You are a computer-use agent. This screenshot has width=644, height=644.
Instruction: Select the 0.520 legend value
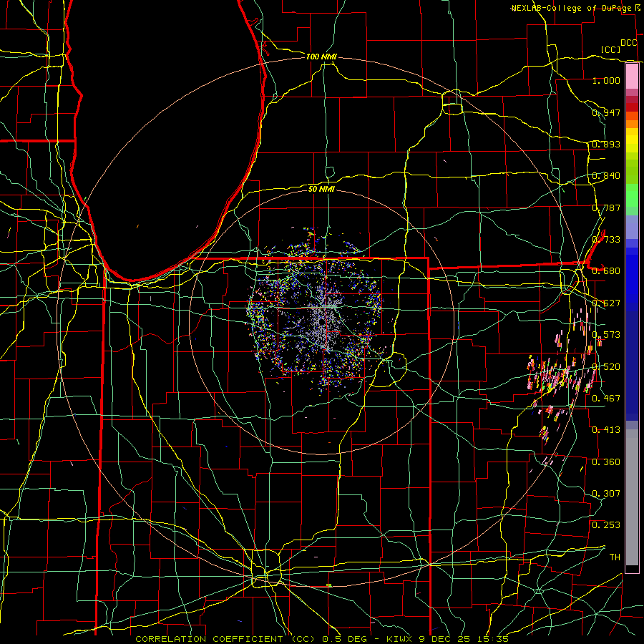pos(606,367)
